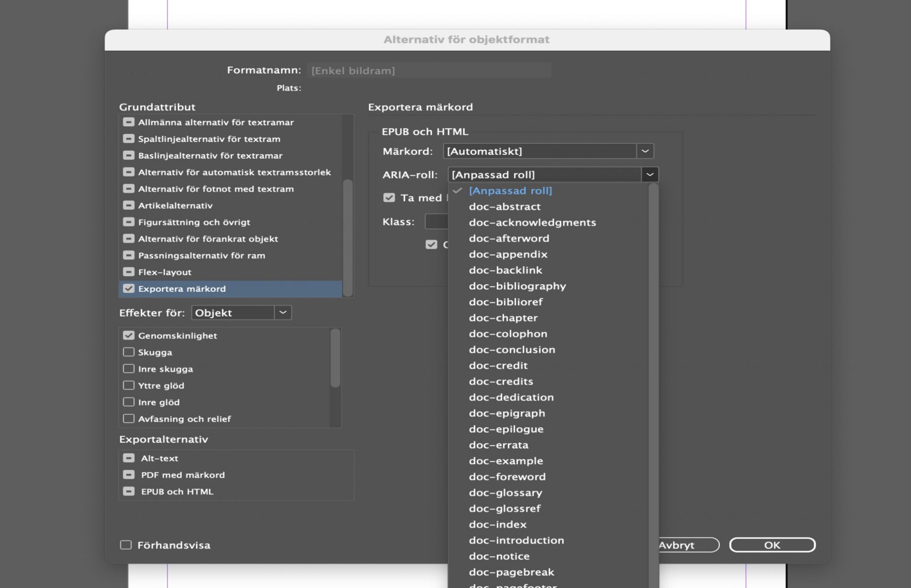The width and height of the screenshot is (911, 588).
Task: Select doc-glossary in the ARIA list
Action: 505,493
